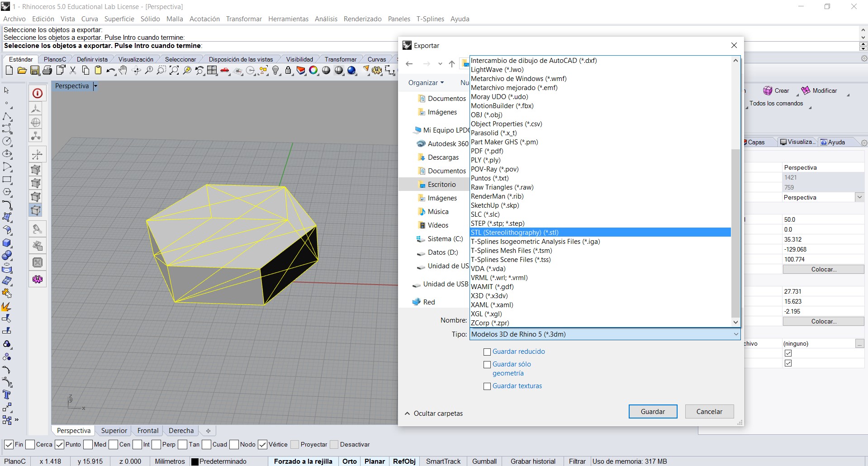This screenshot has height=466, width=868.
Task: Click the Undo arrow icon
Action: click(x=110, y=70)
